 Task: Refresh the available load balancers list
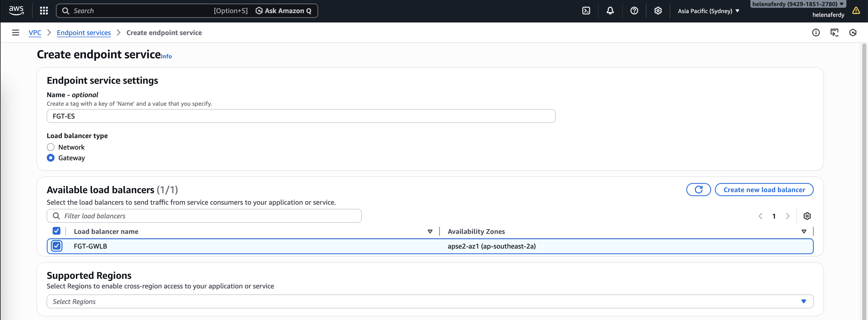[699, 189]
